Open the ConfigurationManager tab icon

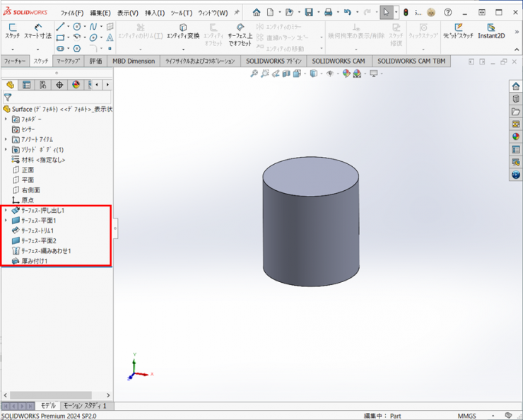(43, 85)
